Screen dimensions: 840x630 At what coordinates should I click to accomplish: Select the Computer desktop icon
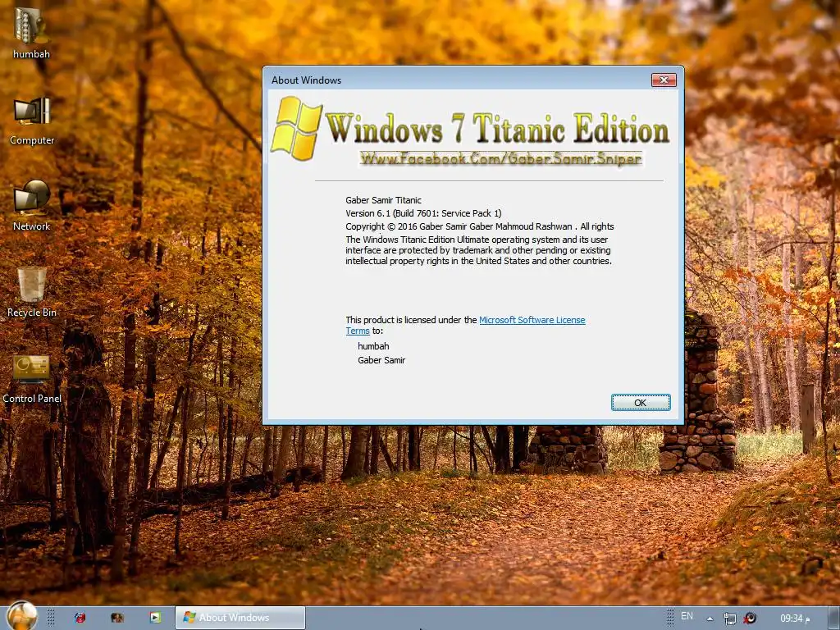pos(32,120)
